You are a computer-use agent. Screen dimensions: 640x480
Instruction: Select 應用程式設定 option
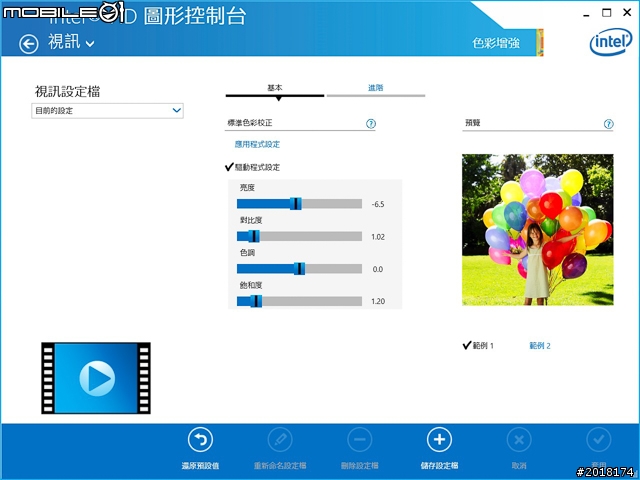[257, 144]
